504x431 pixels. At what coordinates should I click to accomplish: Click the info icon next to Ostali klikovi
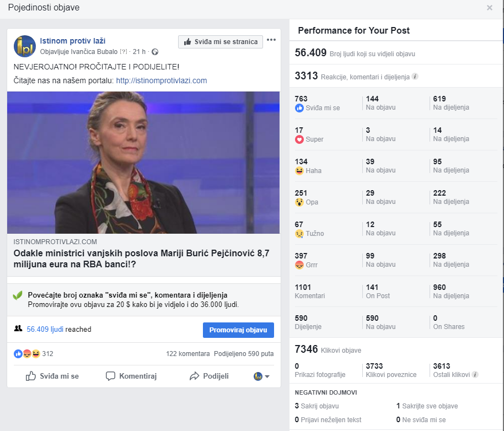tap(475, 374)
